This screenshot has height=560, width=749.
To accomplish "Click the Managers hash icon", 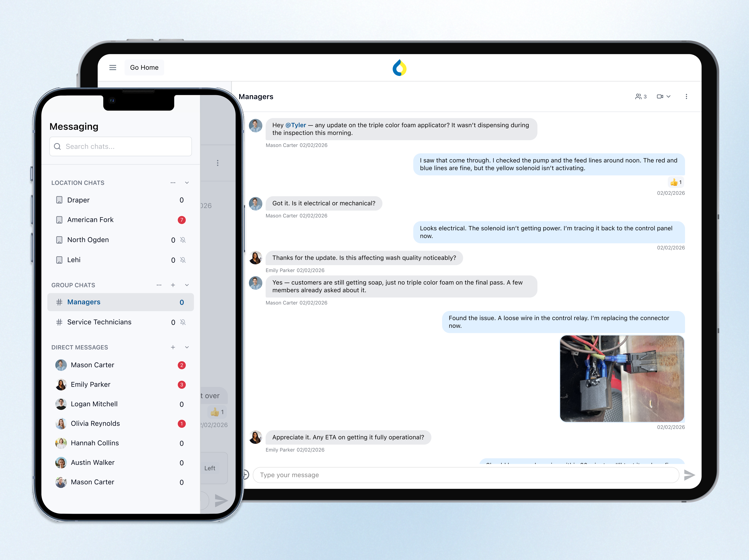I will point(59,302).
